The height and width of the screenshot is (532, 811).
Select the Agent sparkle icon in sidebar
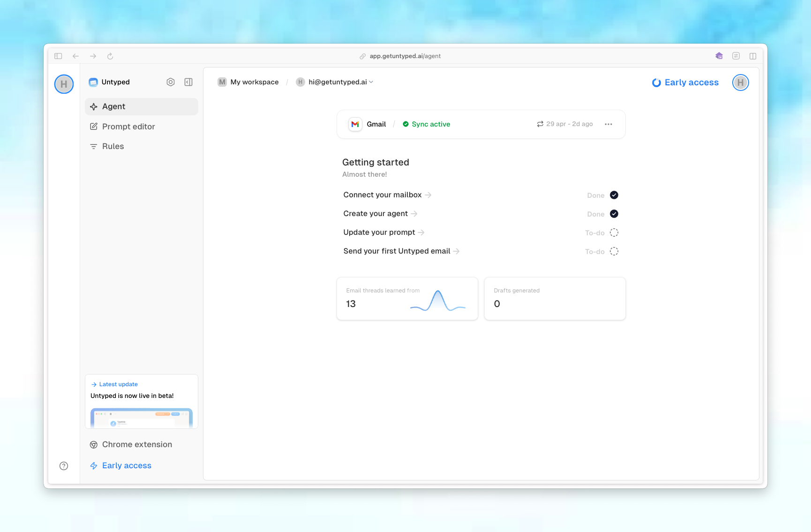coord(94,106)
